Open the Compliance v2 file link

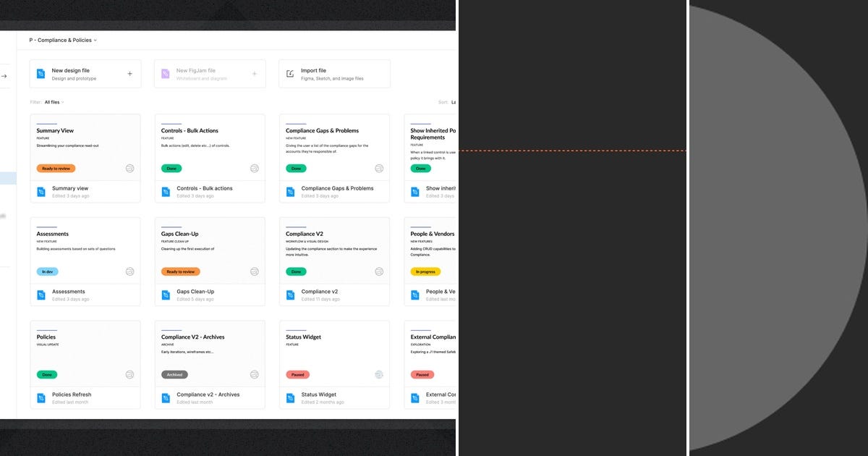click(319, 291)
